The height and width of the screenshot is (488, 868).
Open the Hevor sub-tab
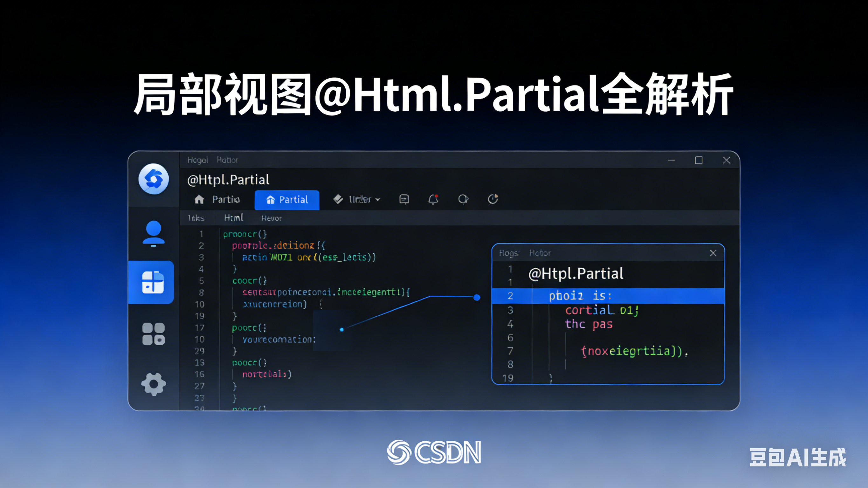pyautogui.click(x=271, y=218)
